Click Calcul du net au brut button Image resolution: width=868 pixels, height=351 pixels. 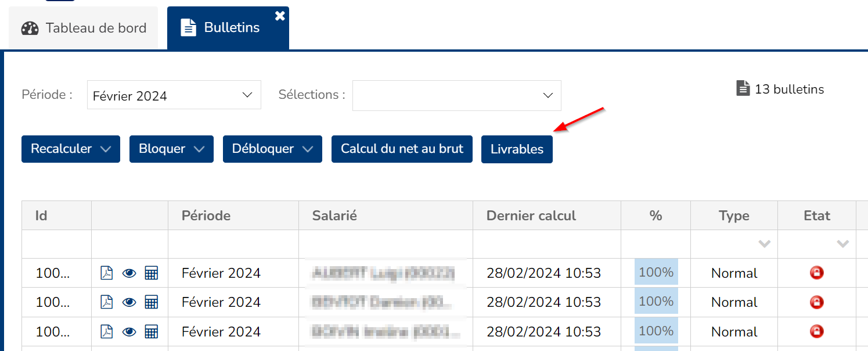pyautogui.click(x=402, y=149)
